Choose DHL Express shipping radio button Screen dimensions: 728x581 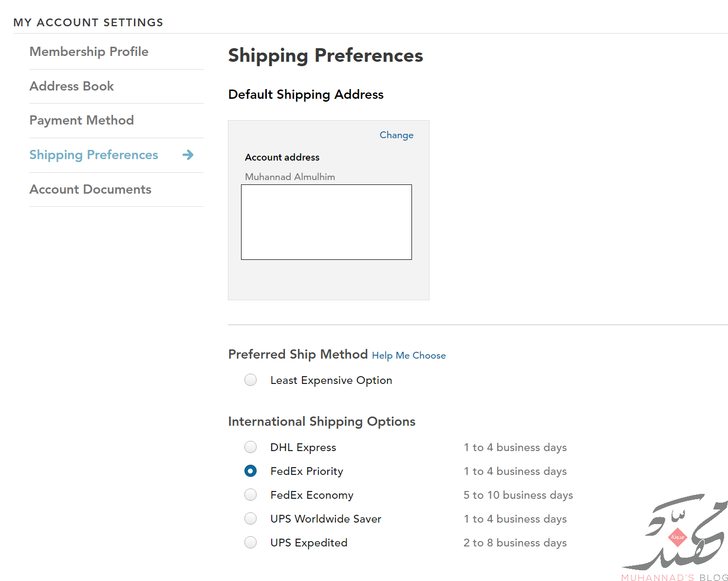click(x=250, y=447)
